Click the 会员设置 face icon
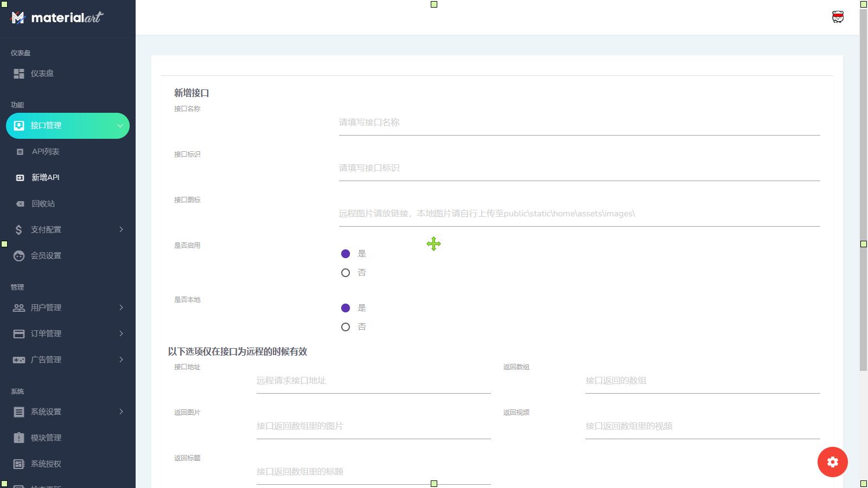 point(19,256)
